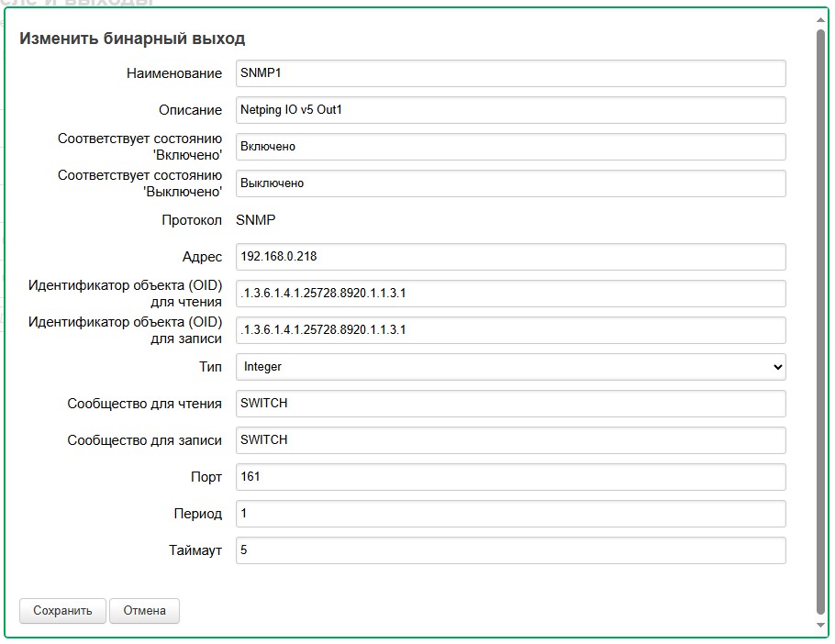The height and width of the screenshot is (644, 835).
Task: Click the Адрес field with 192.168.0.218
Action: [510, 257]
